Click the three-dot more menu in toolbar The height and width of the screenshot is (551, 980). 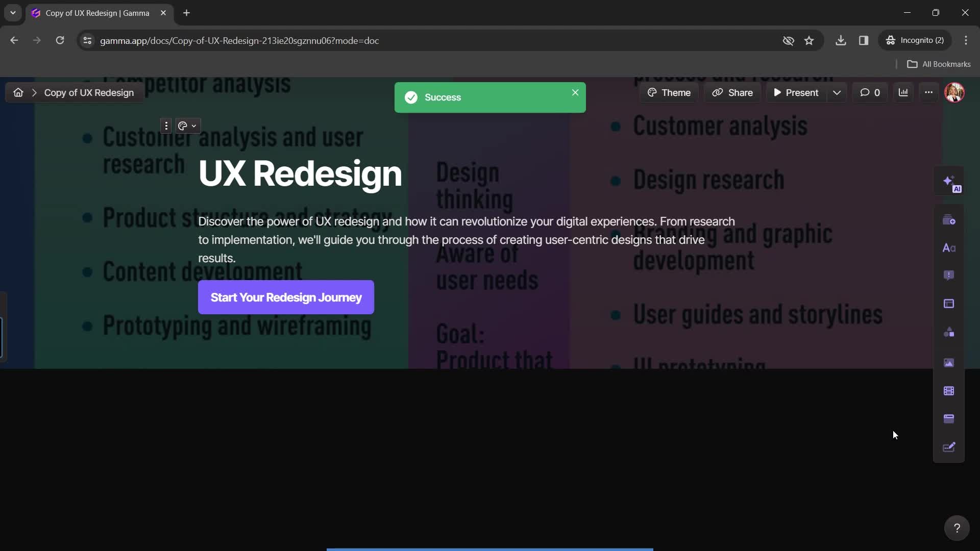point(928,93)
